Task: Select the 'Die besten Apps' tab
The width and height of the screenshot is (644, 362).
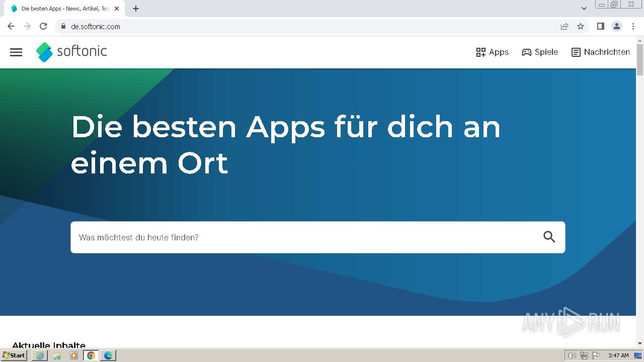Action: point(65,9)
